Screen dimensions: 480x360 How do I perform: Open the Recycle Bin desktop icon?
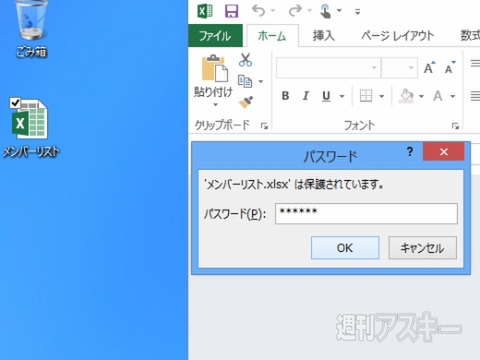coord(31,28)
